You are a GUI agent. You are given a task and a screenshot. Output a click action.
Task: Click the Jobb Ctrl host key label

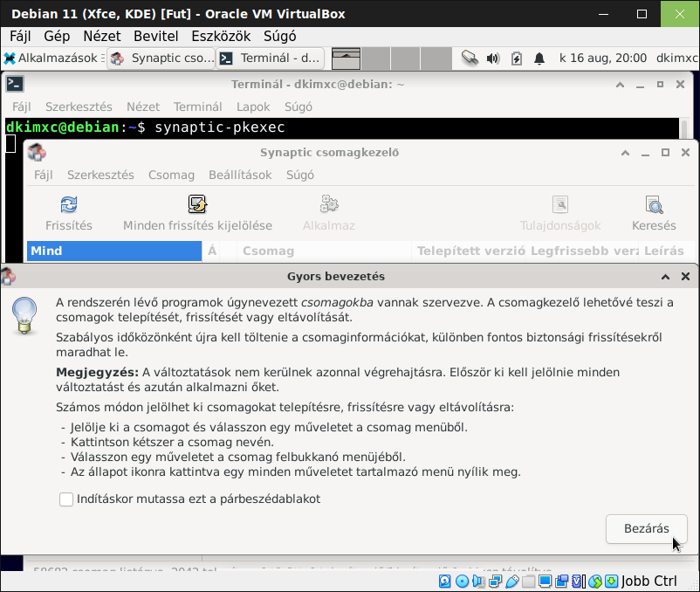pyautogui.click(x=649, y=581)
